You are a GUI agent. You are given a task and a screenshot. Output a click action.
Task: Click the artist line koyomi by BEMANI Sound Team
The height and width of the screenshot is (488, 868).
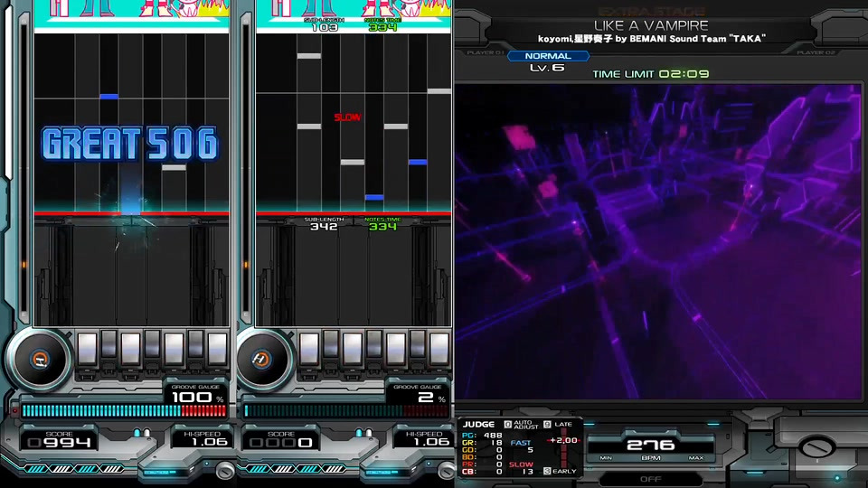tap(652, 39)
